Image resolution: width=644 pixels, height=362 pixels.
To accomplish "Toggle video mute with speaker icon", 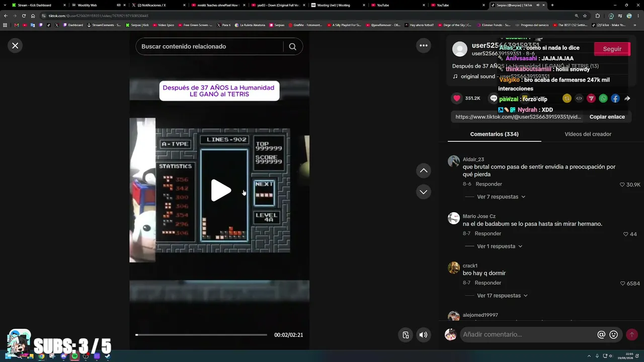I will [x=424, y=335].
